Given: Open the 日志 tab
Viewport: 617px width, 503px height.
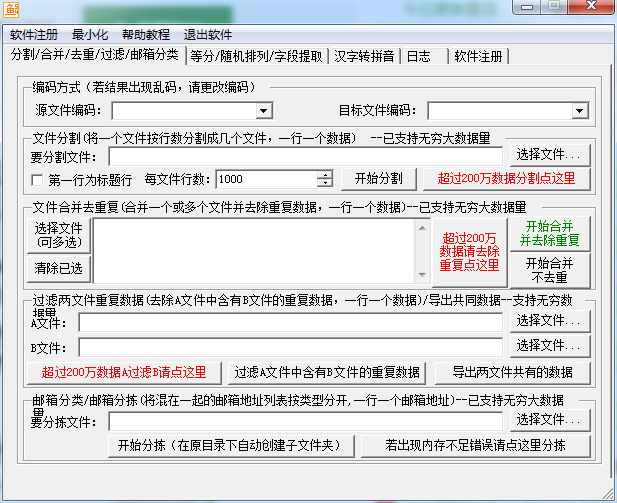Looking at the screenshot, I should (424, 56).
